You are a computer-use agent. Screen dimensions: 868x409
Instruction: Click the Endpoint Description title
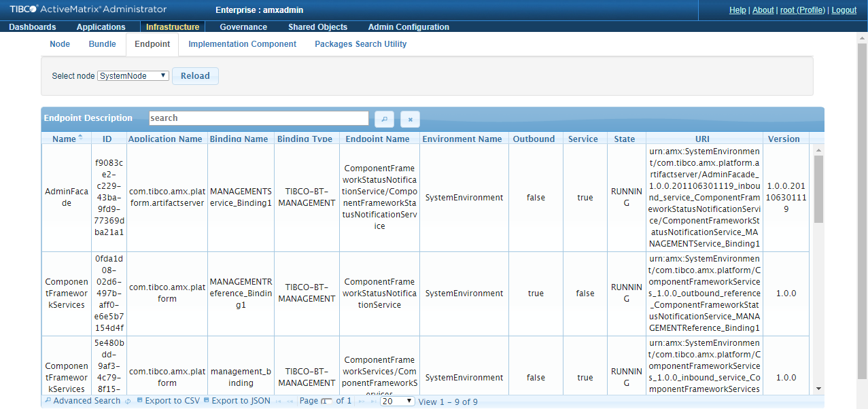point(88,118)
